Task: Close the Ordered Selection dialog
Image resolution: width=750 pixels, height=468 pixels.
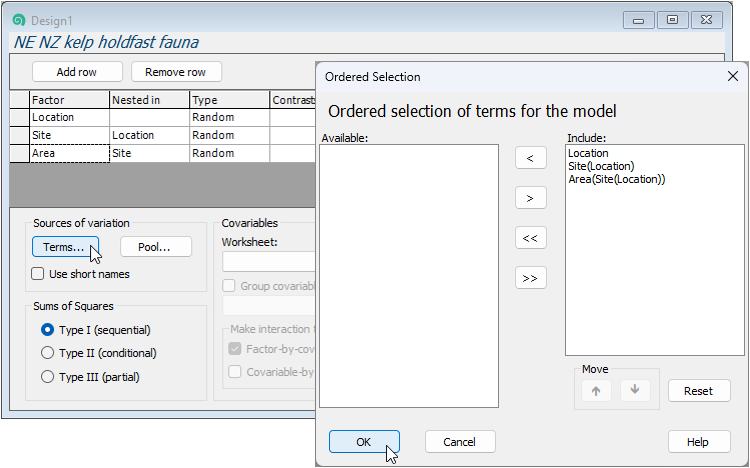Action: point(732,76)
